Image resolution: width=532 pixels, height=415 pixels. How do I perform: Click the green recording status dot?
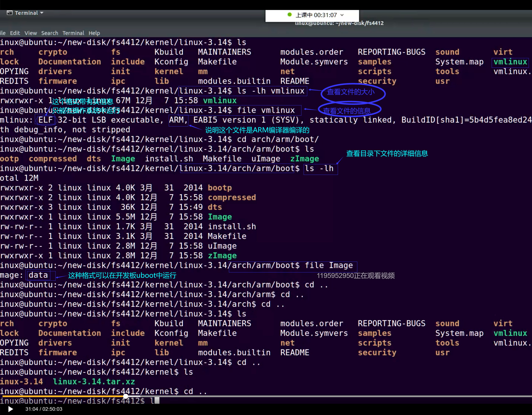289,15
